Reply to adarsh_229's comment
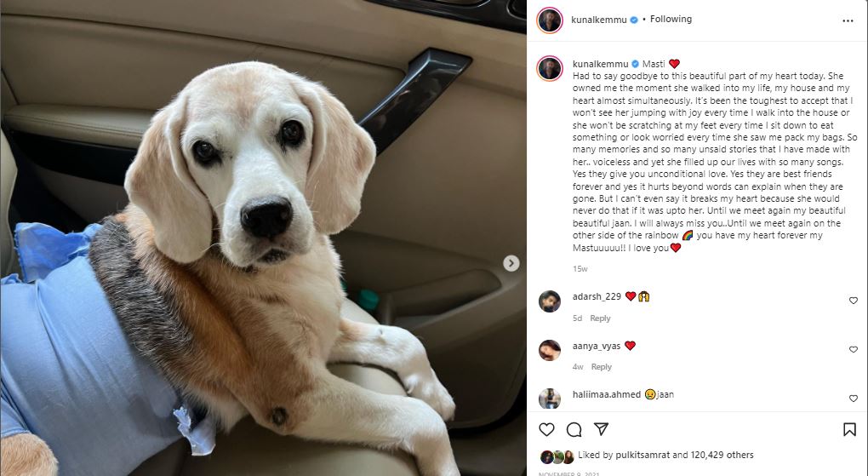Screen dimensions: 868x476 [x=600, y=318]
